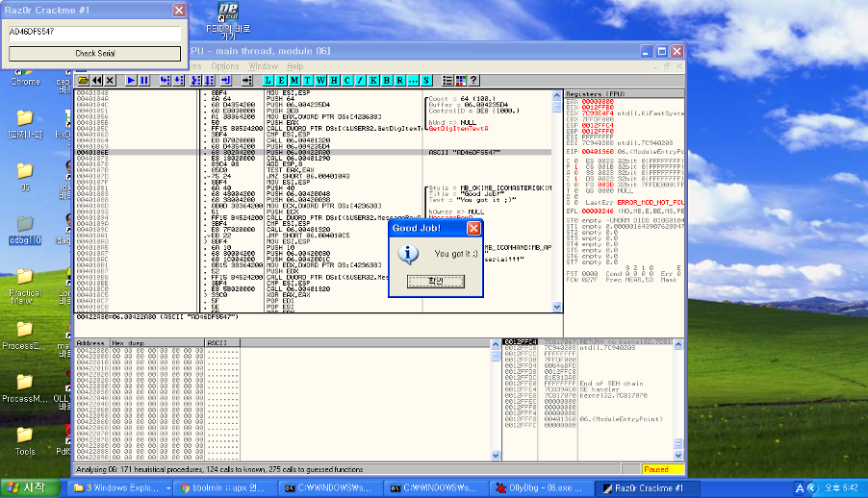Open Breakpoints window with B button

(x=387, y=81)
